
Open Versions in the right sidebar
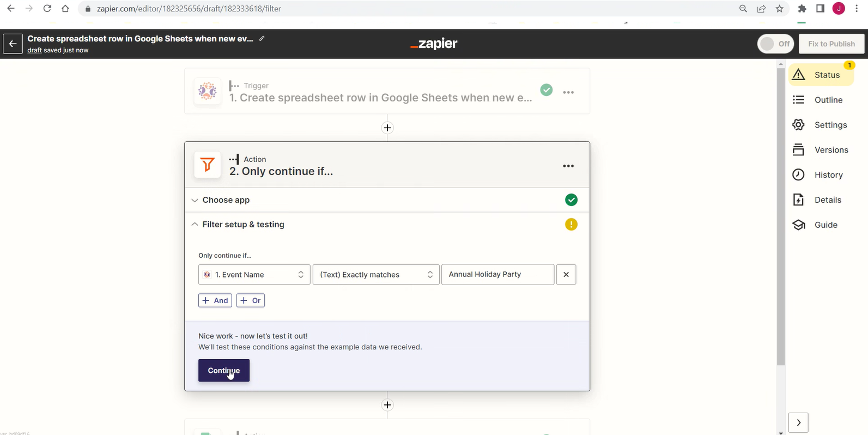820,150
